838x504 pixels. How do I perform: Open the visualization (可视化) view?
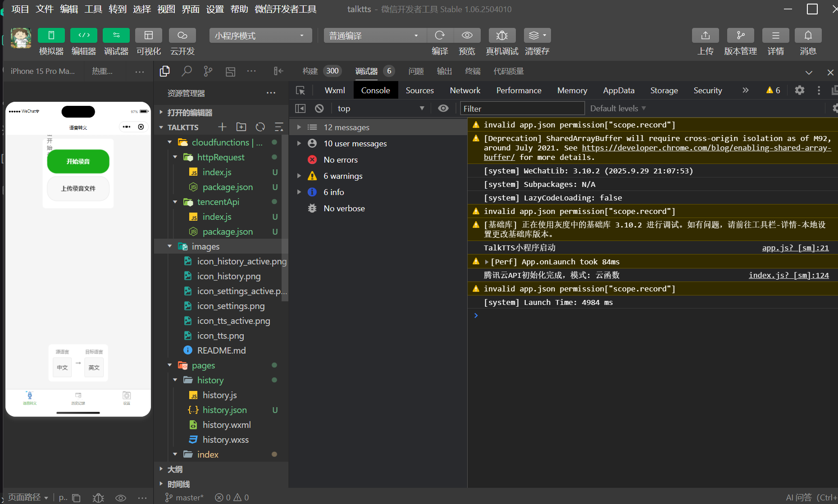149,36
